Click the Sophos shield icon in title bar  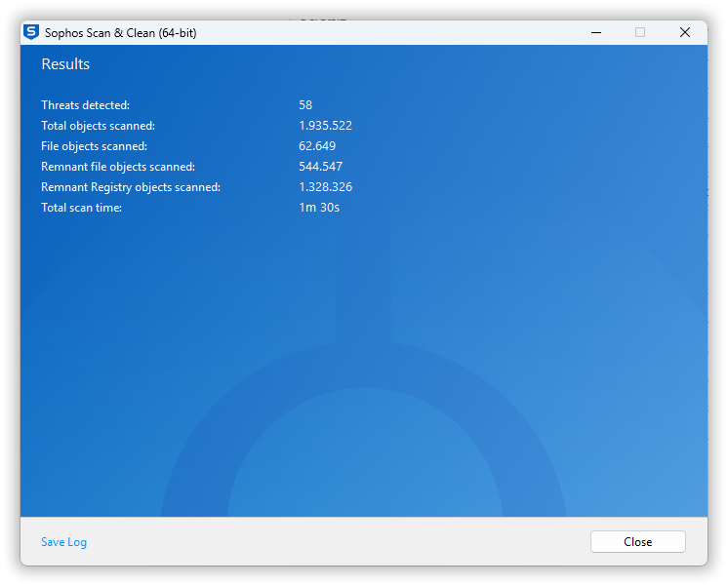point(31,32)
